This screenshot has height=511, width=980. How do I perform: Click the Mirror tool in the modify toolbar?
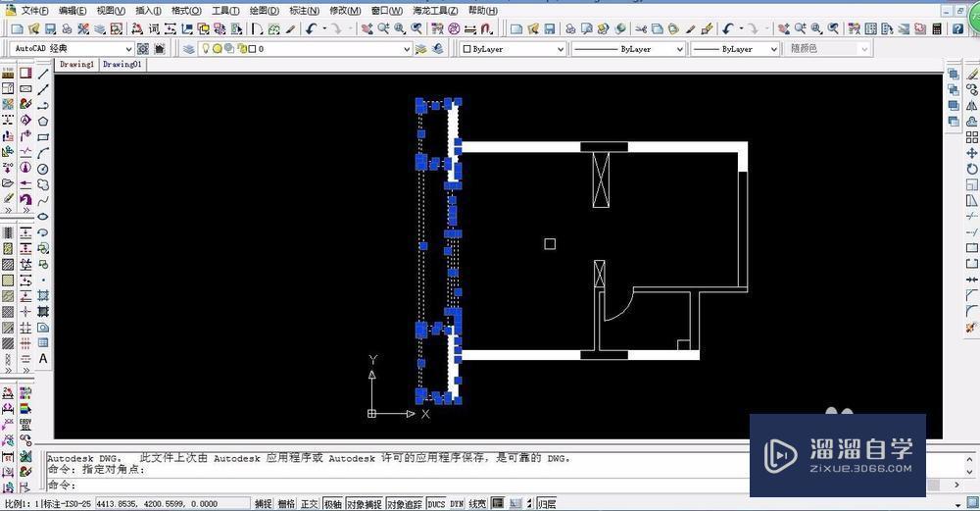click(x=972, y=106)
